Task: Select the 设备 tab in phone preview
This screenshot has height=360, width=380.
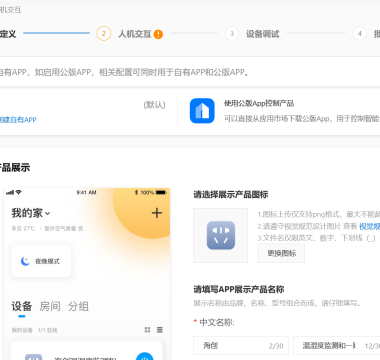Action: (22, 306)
